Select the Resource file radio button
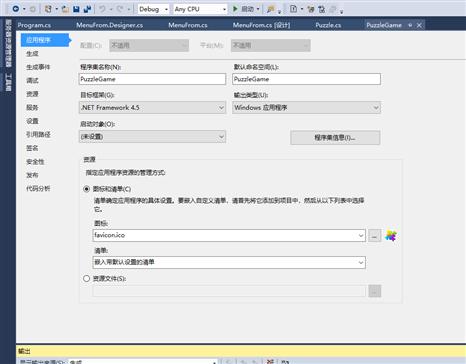This screenshot has width=466, height=364. (86, 278)
